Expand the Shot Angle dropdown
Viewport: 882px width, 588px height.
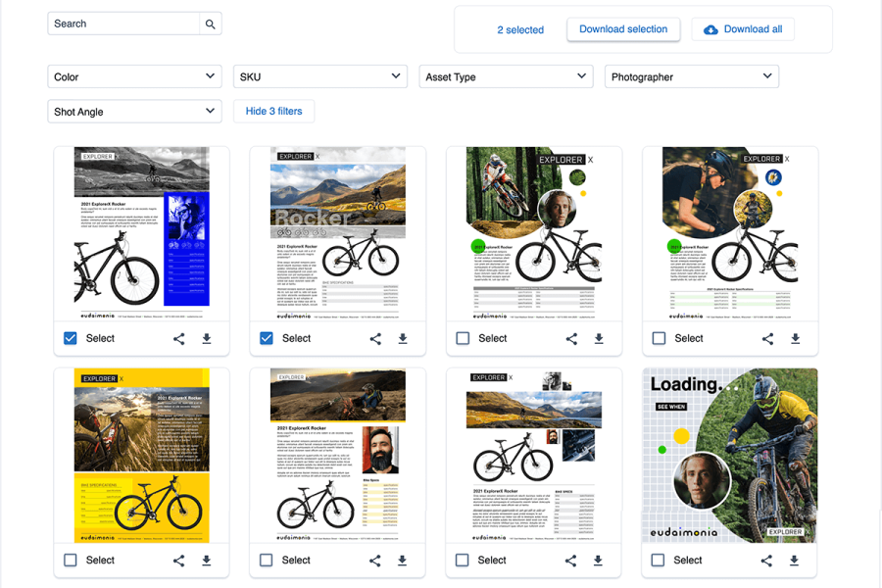coord(135,112)
